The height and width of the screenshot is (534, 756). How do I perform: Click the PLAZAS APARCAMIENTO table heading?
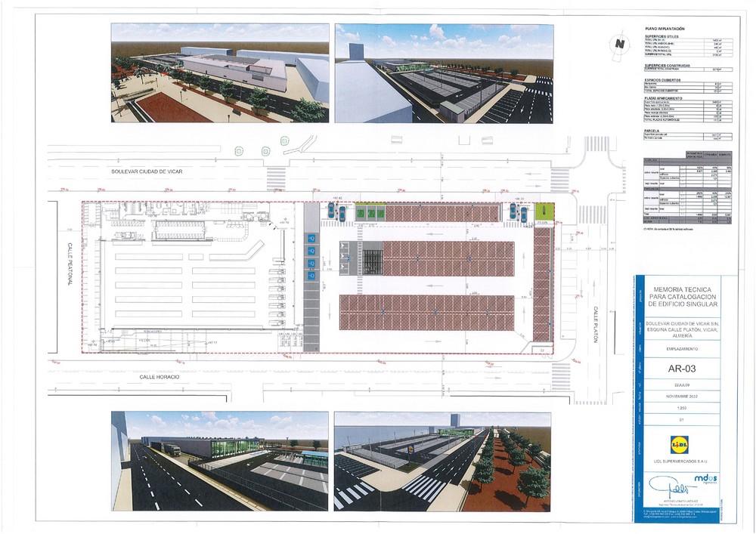[664, 97]
